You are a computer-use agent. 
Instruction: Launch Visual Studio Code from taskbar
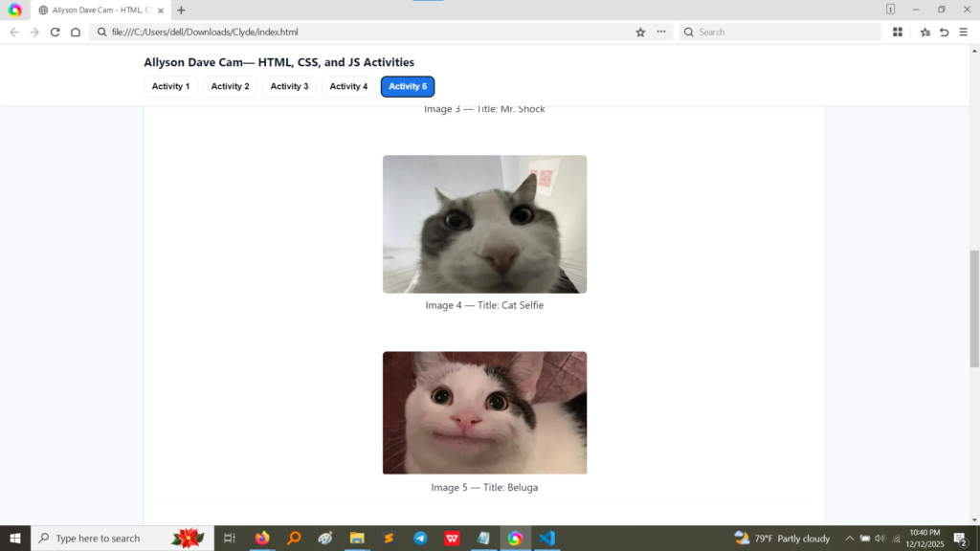coord(546,539)
